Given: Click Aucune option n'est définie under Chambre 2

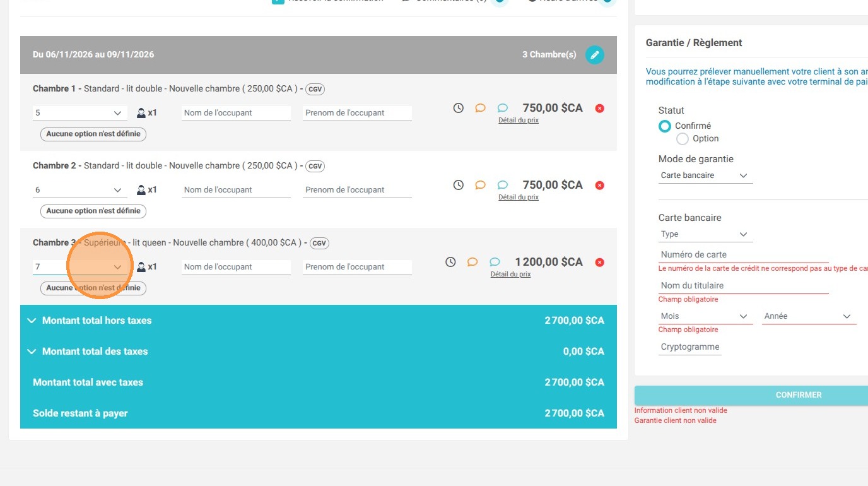Looking at the screenshot, I should point(93,211).
